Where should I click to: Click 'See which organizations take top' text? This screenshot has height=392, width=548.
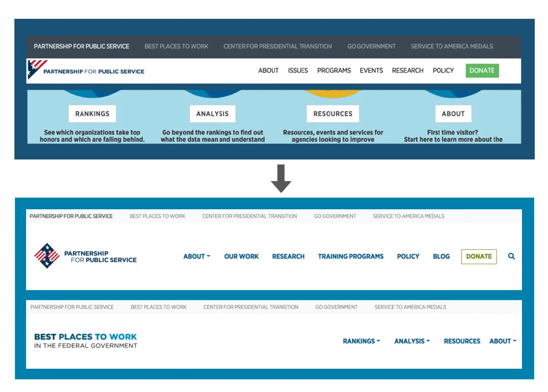click(x=92, y=132)
